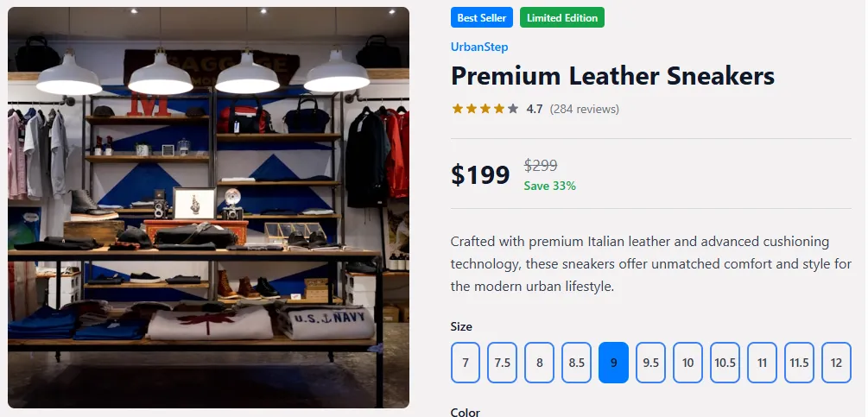Click the second gold rating star

click(x=471, y=109)
